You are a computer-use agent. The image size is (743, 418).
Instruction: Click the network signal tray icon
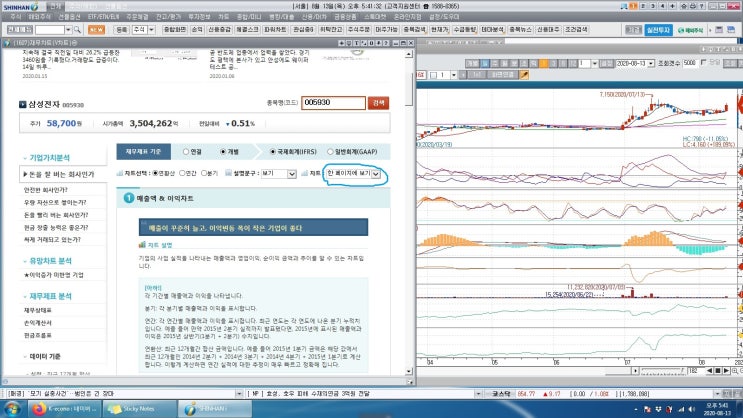click(x=681, y=409)
